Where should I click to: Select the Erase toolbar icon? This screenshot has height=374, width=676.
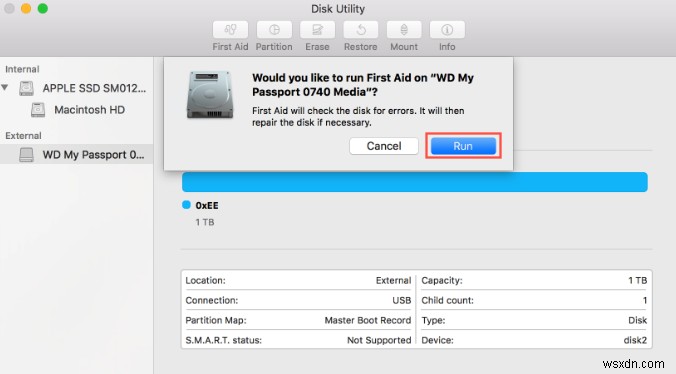(317, 30)
